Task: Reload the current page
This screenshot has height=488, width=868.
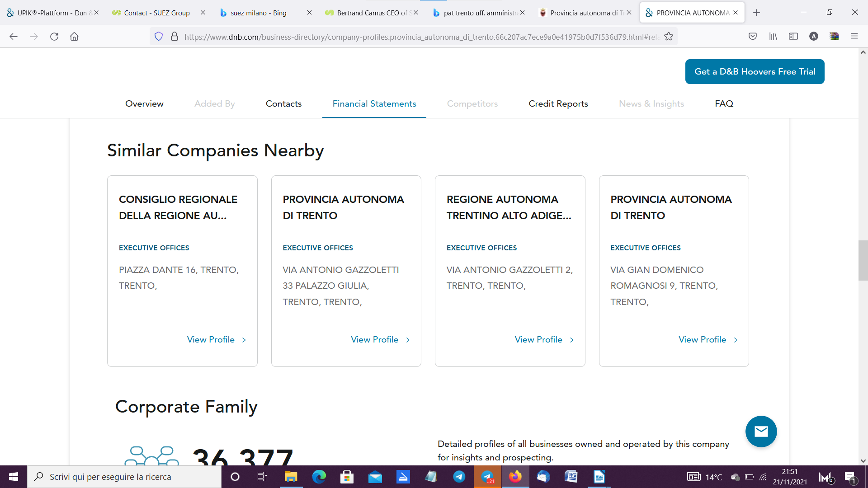Action: (x=54, y=37)
